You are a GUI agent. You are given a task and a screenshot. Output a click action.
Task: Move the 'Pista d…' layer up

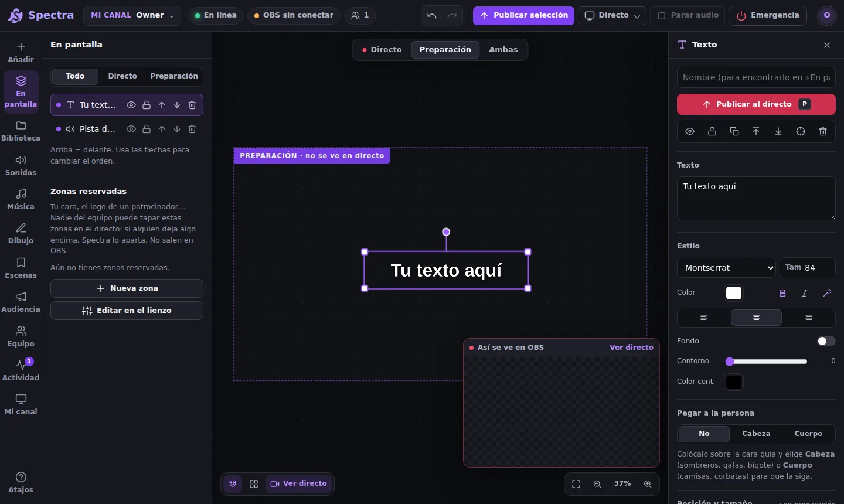pyautogui.click(x=162, y=129)
